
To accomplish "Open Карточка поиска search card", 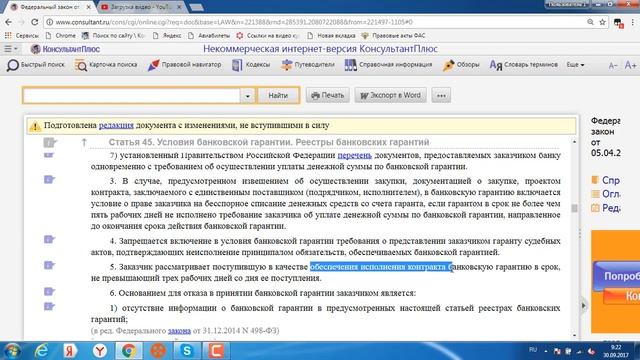I will [106, 64].
